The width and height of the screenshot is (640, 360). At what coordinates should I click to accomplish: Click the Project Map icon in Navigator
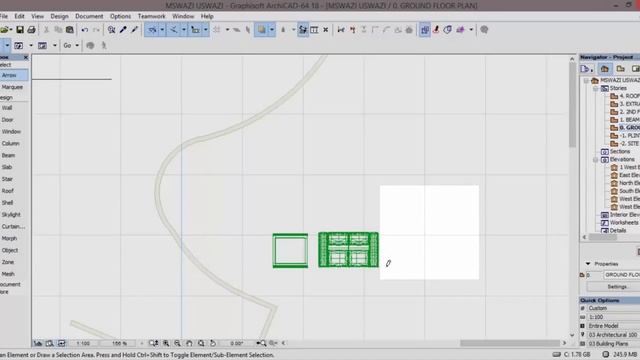click(604, 69)
